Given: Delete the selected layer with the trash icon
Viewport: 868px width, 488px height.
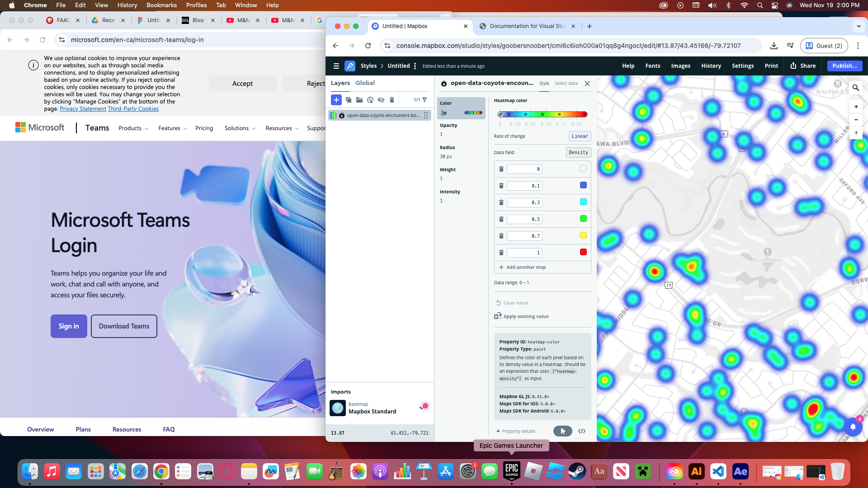Looking at the screenshot, I should click(x=392, y=100).
